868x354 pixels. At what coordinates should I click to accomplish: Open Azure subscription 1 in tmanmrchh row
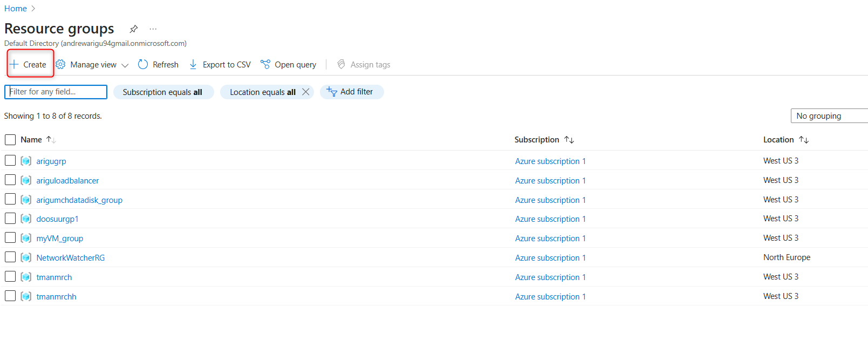tap(550, 297)
